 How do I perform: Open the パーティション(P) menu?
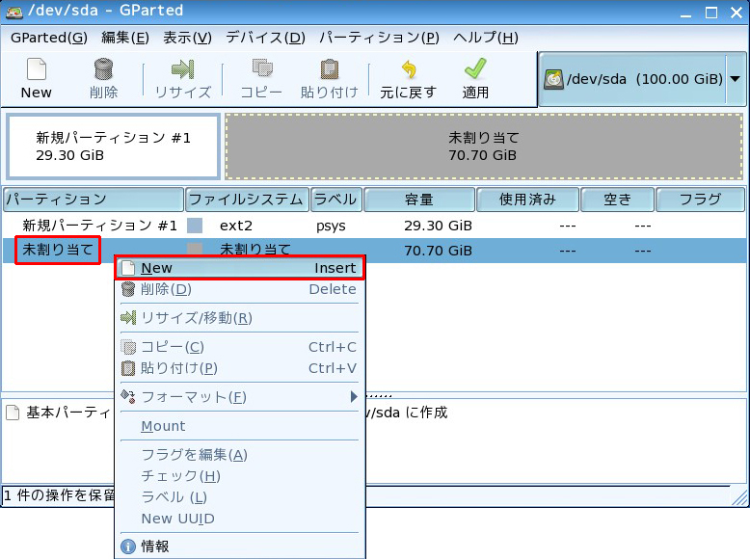tap(379, 38)
